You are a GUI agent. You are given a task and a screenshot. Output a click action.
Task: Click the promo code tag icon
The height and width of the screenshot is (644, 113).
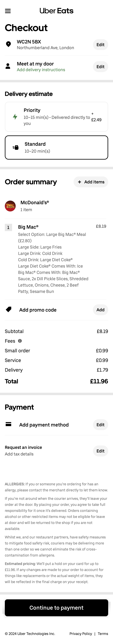(9, 309)
